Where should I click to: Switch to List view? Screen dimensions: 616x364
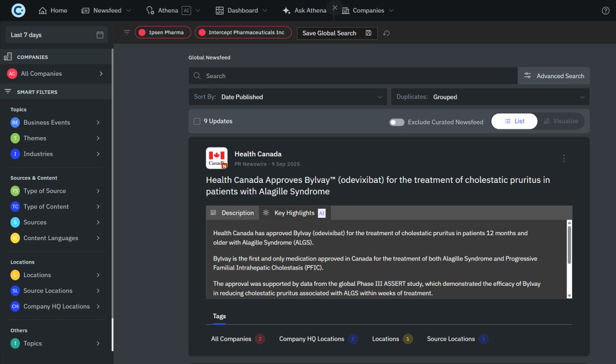click(x=514, y=121)
